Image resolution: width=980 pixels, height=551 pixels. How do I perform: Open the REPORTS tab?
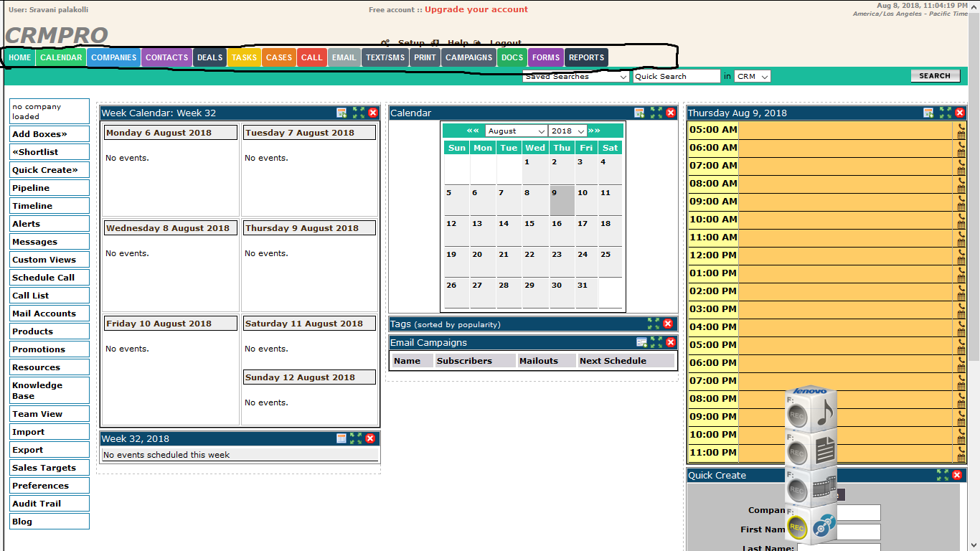pos(586,57)
